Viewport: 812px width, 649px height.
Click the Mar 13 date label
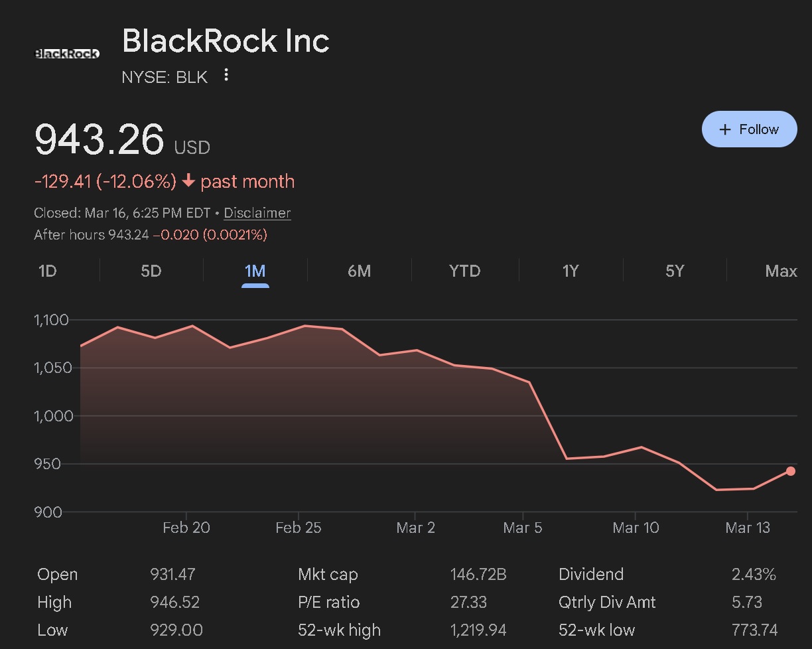(x=748, y=528)
